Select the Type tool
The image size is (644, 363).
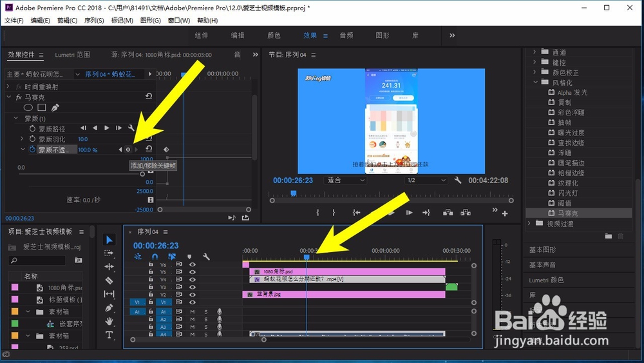(x=109, y=335)
